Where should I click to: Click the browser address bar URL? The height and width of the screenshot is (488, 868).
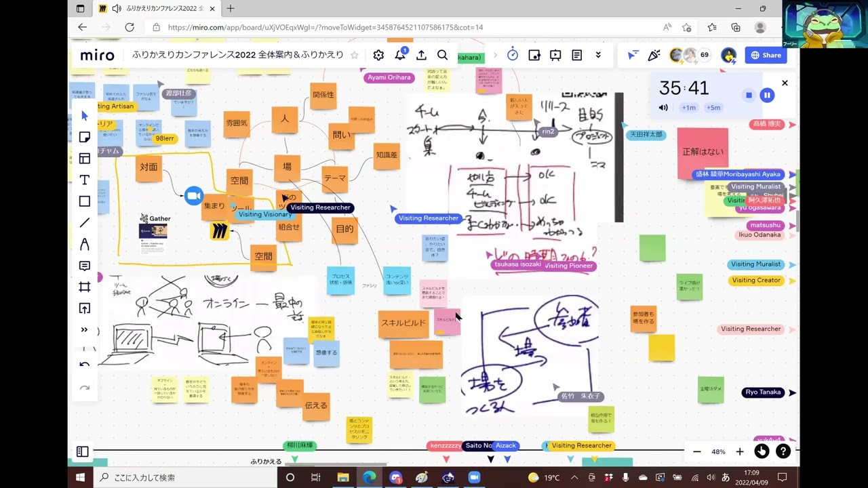[x=325, y=28]
